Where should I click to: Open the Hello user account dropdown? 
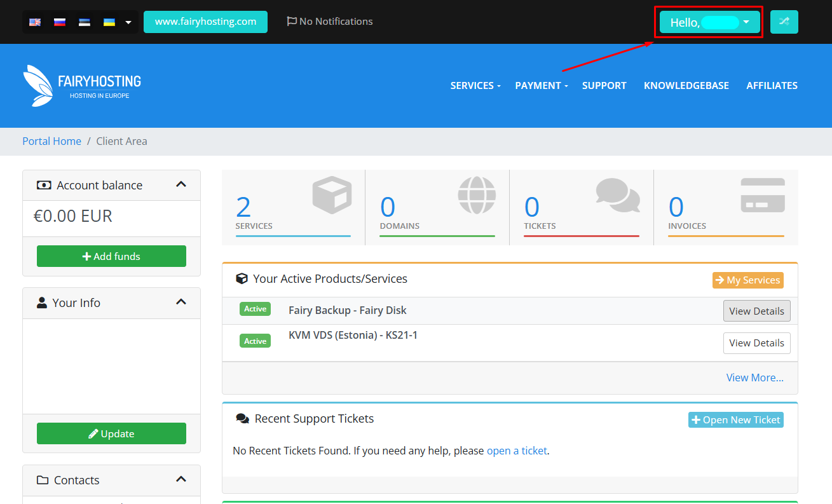click(709, 22)
